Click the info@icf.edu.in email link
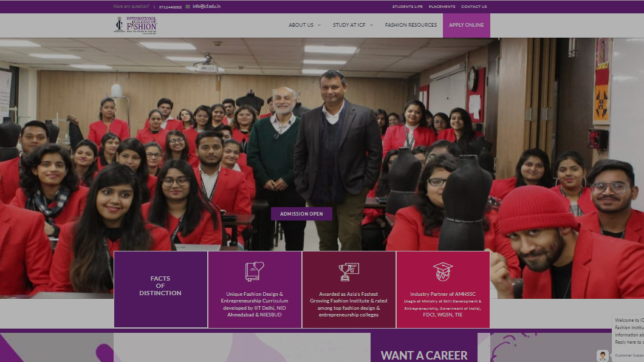644x362 pixels. [x=206, y=7]
